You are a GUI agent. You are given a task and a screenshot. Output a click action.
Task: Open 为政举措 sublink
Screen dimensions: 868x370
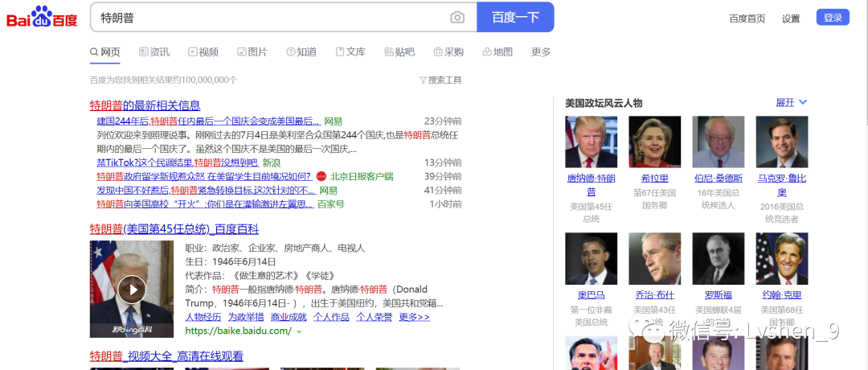point(246,318)
